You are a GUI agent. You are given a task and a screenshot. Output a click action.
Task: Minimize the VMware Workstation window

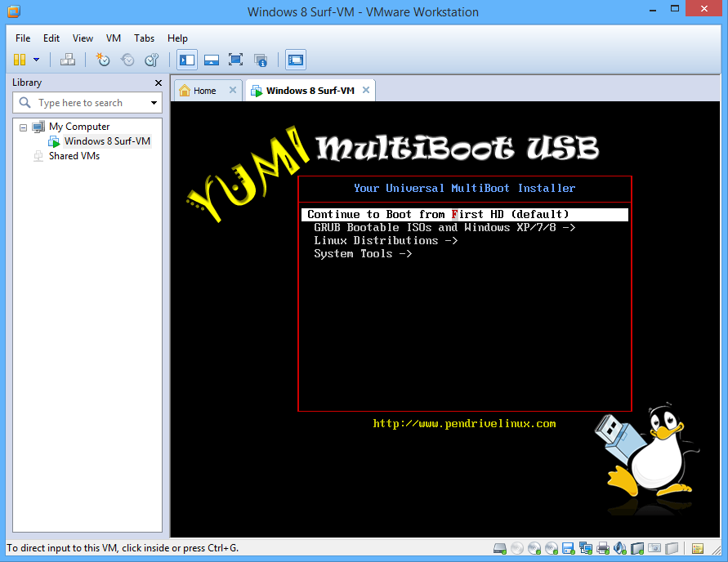(653, 10)
